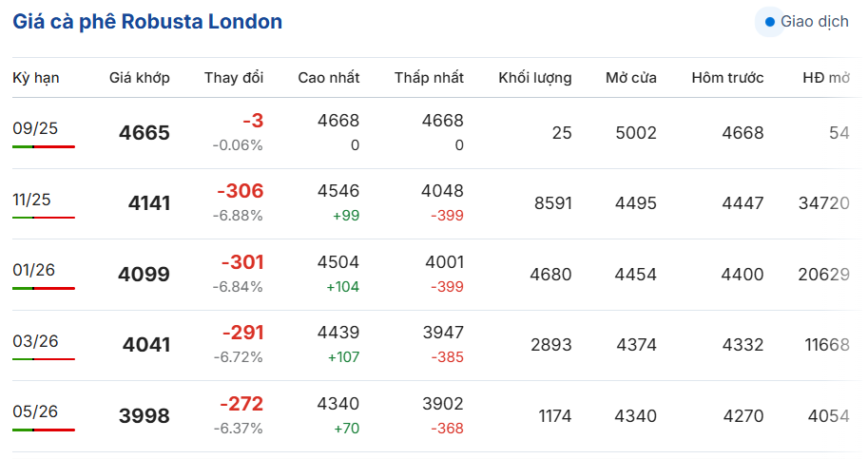Select the -301 change value for 01/26
The width and height of the screenshot is (868, 459).
pos(242,262)
